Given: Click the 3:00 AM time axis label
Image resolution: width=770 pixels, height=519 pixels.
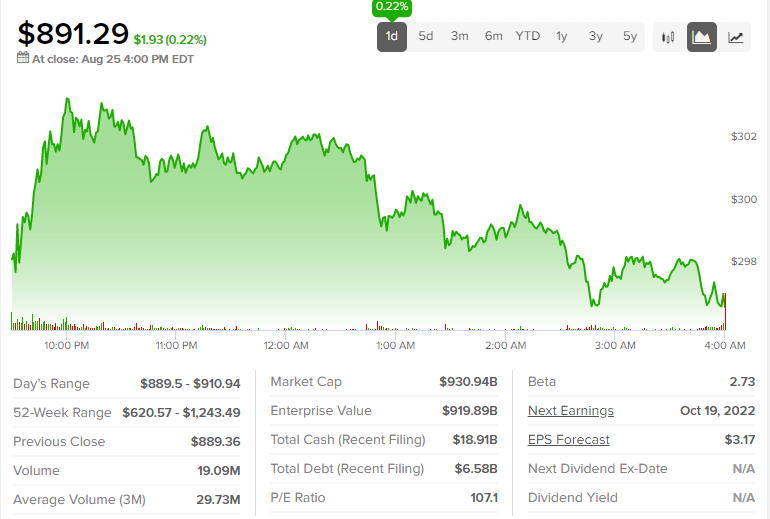Looking at the screenshot, I should pyautogui.click(x=615, y=345).
